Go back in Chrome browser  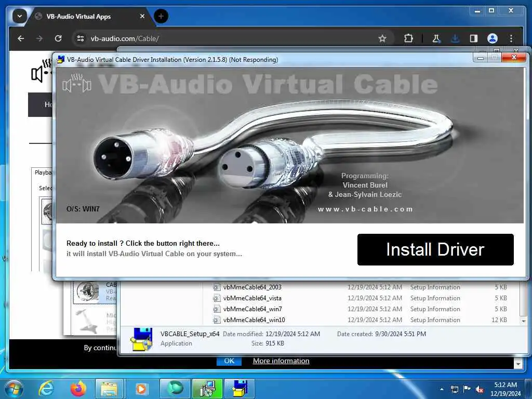pos(21,38)
